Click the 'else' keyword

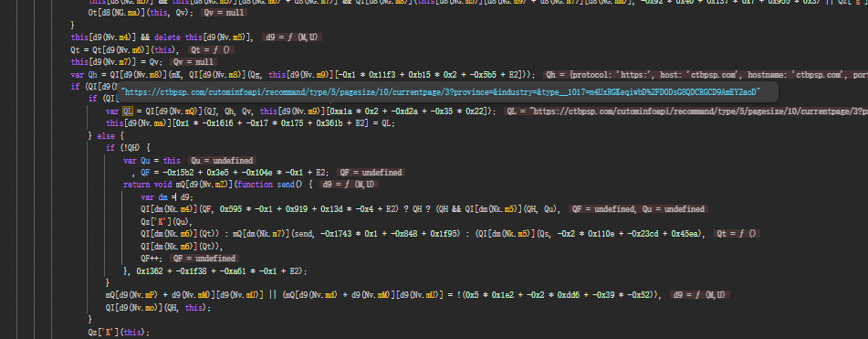pyautogui.click(x=106, y=136)
